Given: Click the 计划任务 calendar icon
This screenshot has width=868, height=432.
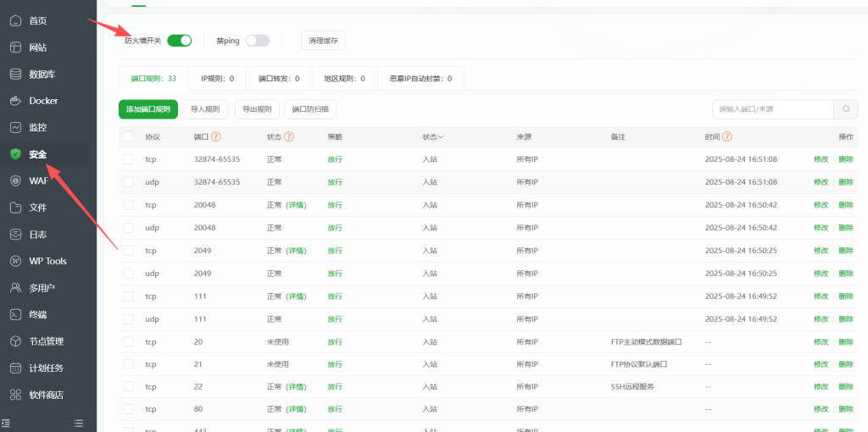Looking at the screenshot, I should [15, 368].
